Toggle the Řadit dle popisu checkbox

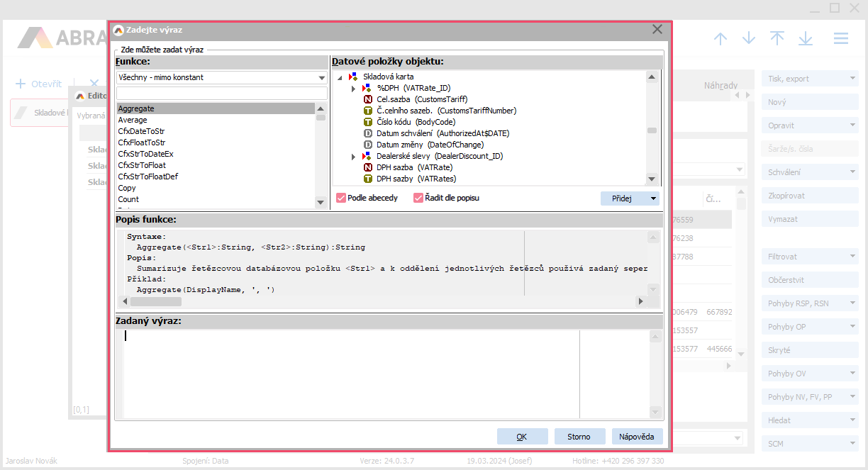418,198
